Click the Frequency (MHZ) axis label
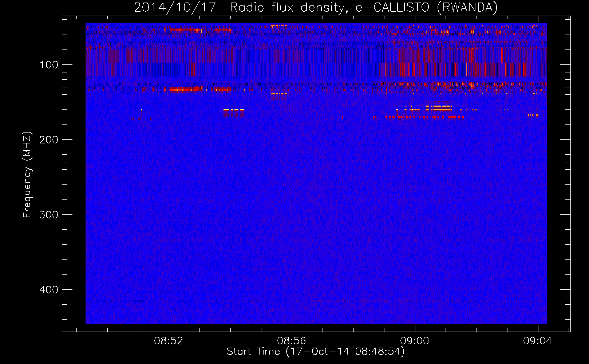Screen dimensions: 589x364 tap(27, 174)
